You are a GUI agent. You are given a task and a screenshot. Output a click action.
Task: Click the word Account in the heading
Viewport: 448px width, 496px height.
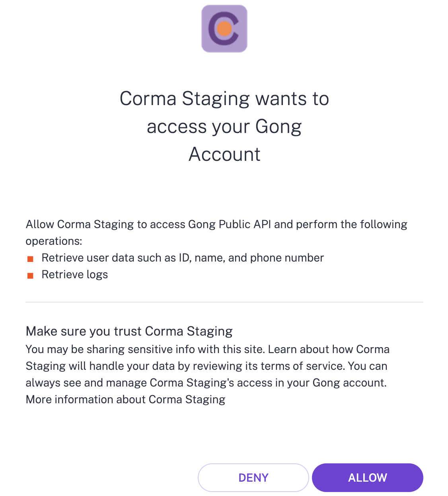pos(224,154)
